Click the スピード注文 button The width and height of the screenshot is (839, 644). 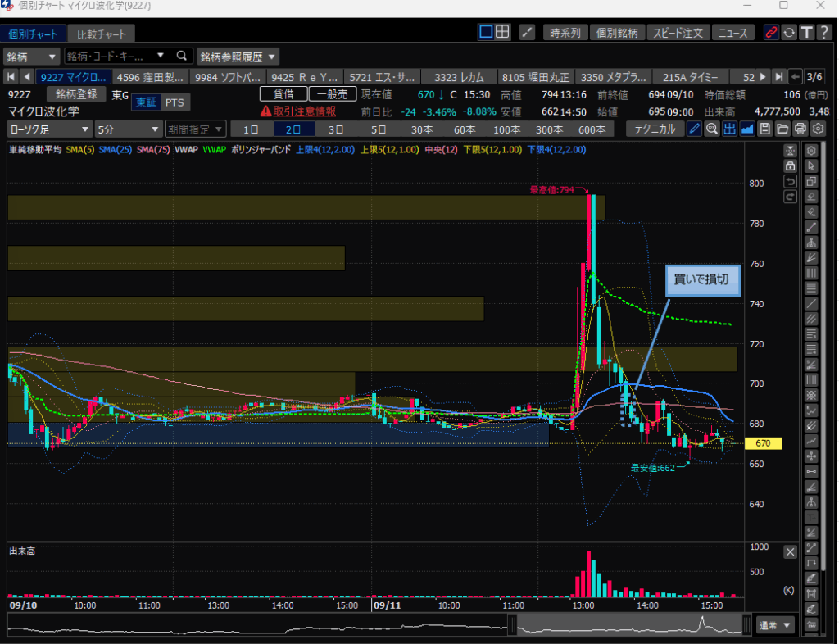[678, 33]
